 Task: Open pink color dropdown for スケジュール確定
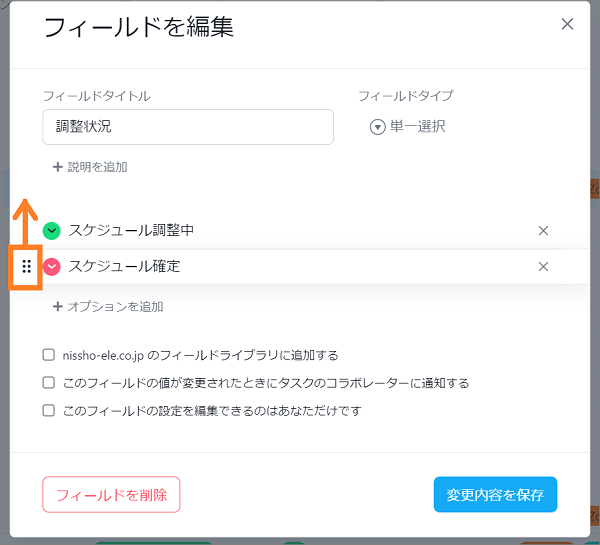(x=52, y=266)
